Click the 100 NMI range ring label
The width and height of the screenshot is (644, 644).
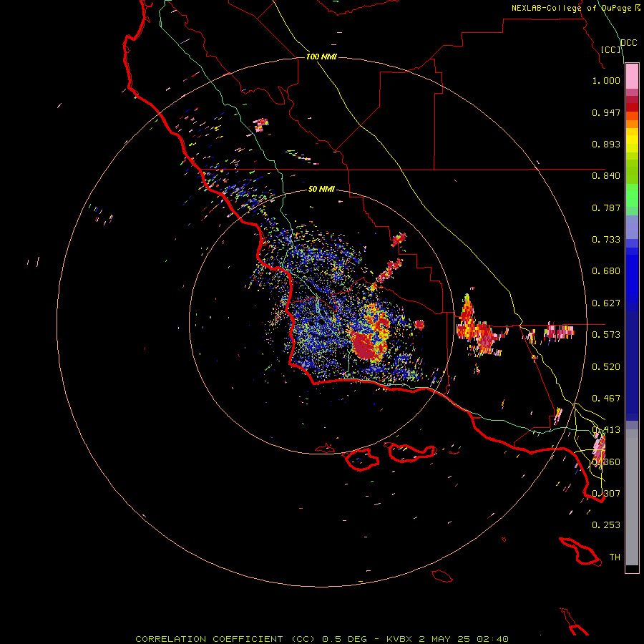click(x=321, y=57)
